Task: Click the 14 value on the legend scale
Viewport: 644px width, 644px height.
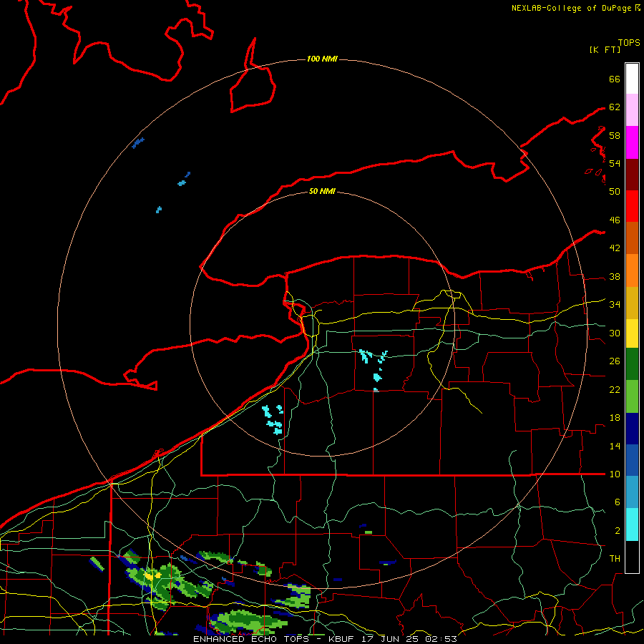Action: (x=615, y=446)
